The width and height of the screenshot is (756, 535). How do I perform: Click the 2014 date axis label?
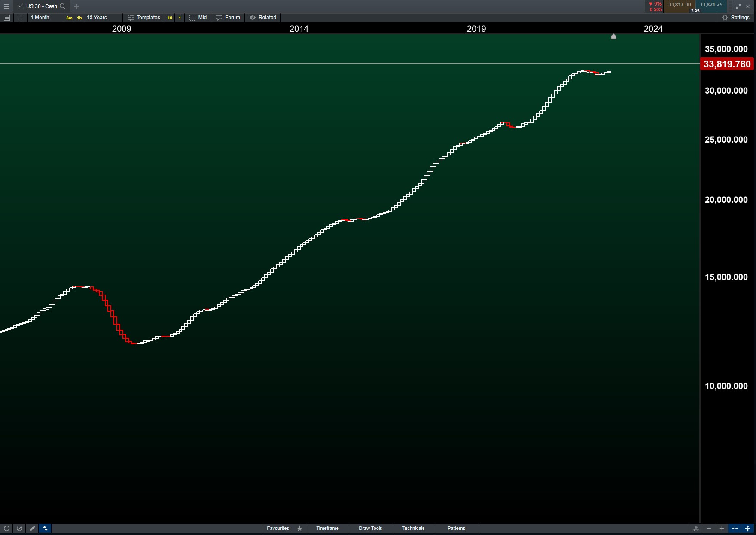tap(299, 29)
